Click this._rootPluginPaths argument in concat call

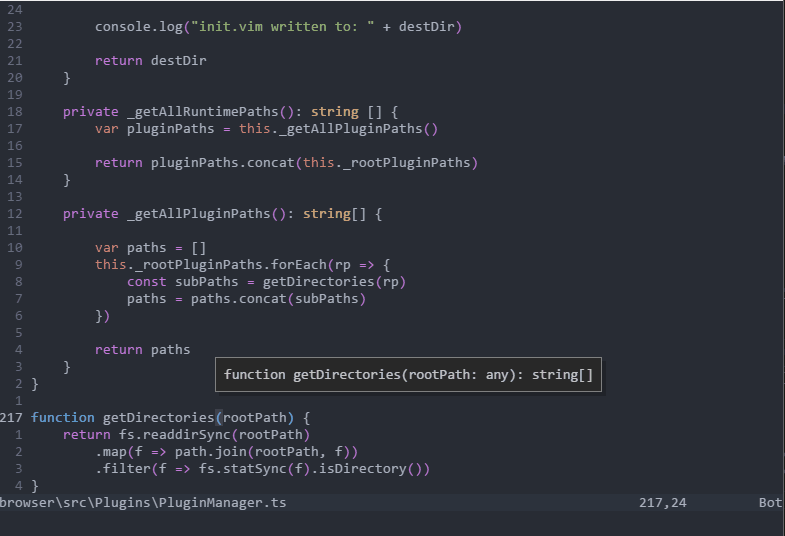[386, 163]
